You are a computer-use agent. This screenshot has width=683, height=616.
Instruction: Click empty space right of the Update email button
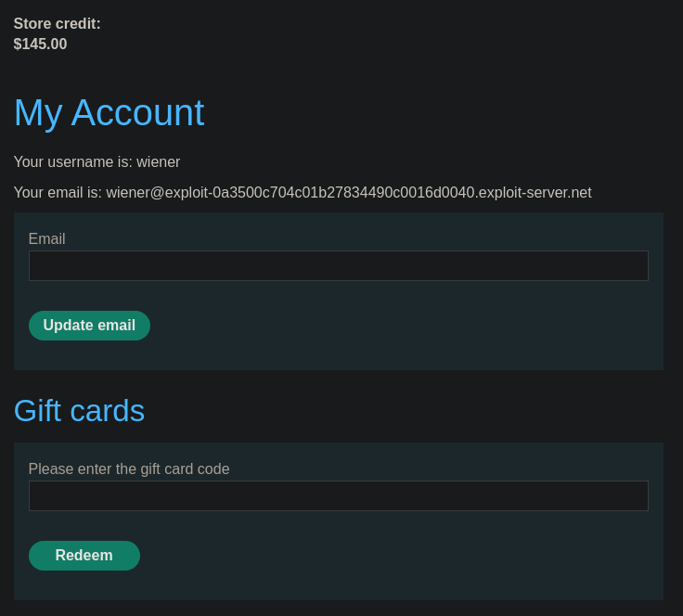click(392, 326)
